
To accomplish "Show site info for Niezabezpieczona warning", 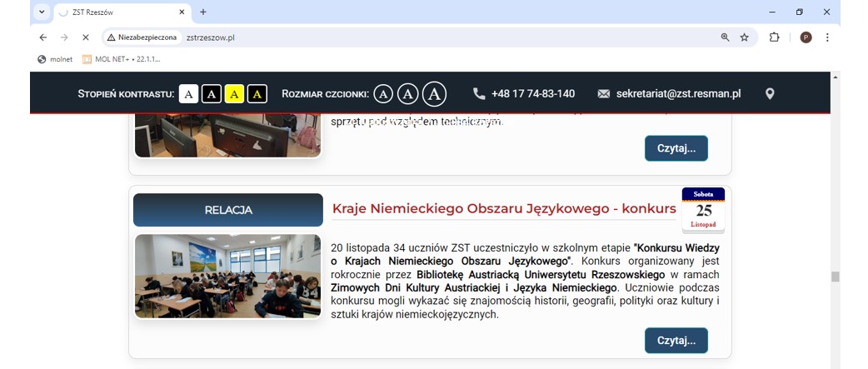I will tap(142, 37).
